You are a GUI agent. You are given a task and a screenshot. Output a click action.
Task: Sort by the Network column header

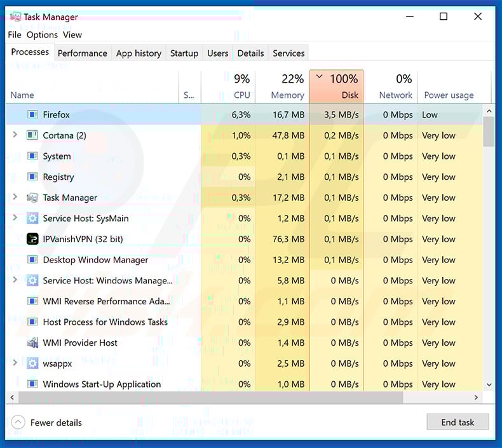(x=390, y=87)
